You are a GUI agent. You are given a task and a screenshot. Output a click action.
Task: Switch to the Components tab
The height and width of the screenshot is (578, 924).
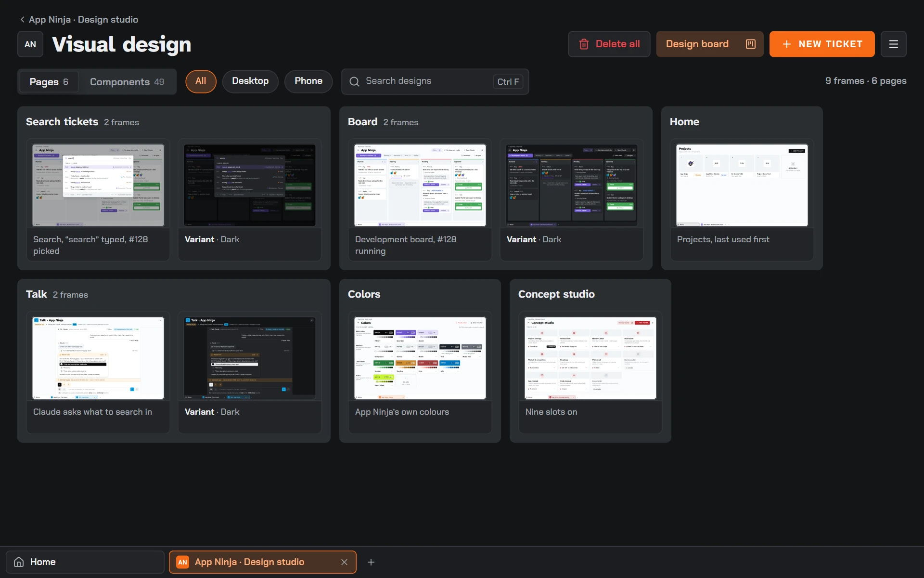(127, 82)
